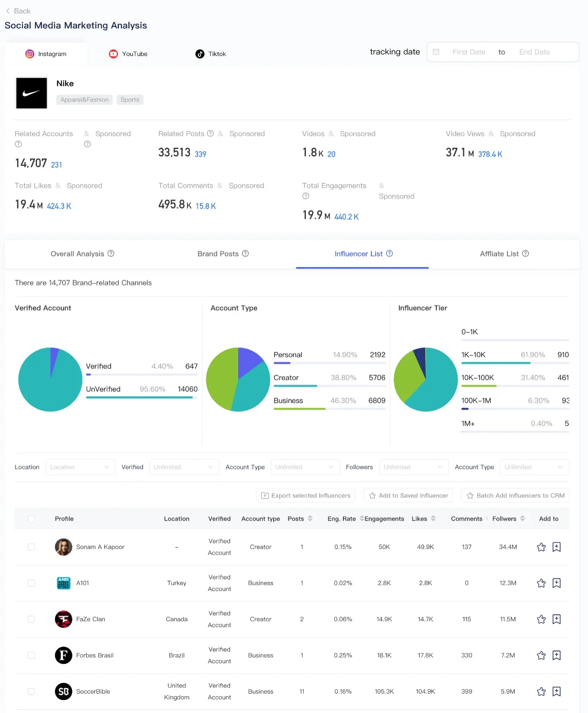Click the 1K–10K influencer tier bar
This screenshot has width=588, height=713.
click(515, 363)
